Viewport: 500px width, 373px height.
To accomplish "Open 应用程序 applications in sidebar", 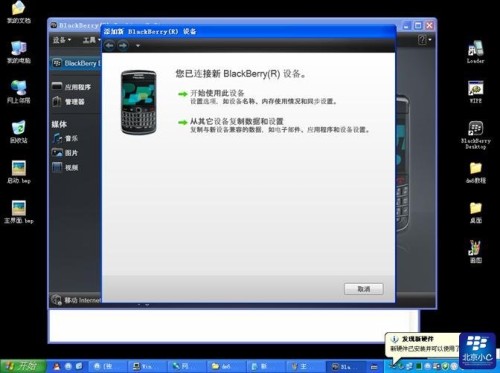I will point(71,87).
